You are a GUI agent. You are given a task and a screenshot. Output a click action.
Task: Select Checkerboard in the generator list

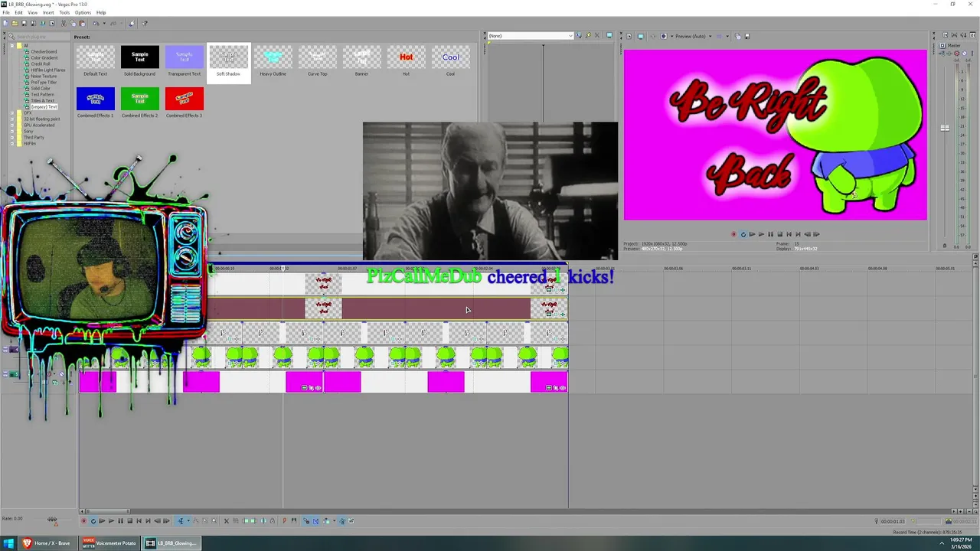point(44,51)
